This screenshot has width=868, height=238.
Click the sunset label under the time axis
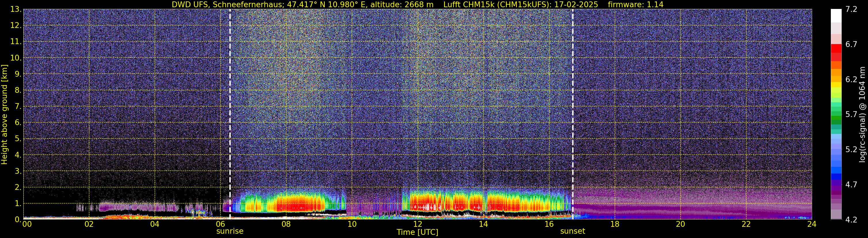point(572,231)
